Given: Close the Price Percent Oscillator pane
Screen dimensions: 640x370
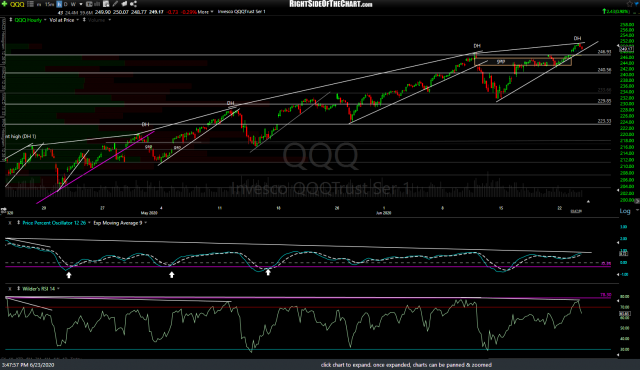Looking at the screenshot, I should coord(10,223).
